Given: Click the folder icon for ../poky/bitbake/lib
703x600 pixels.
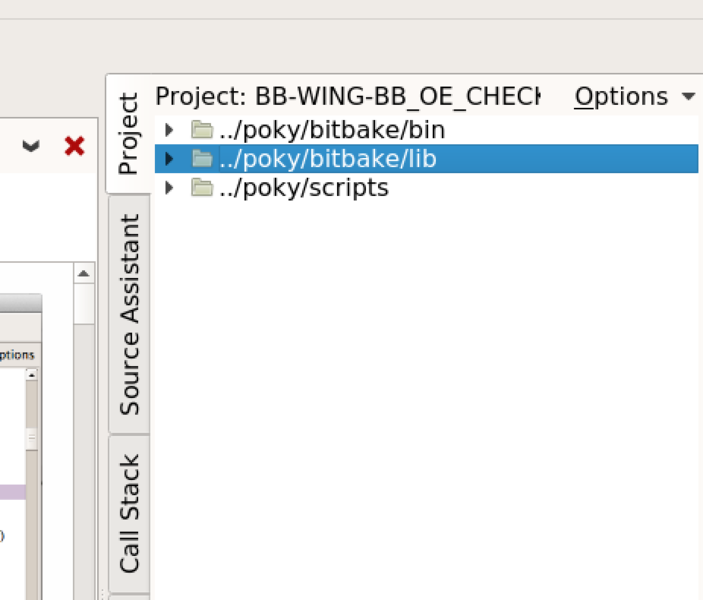Looking at the screenshot, I should tap(202, 159).
